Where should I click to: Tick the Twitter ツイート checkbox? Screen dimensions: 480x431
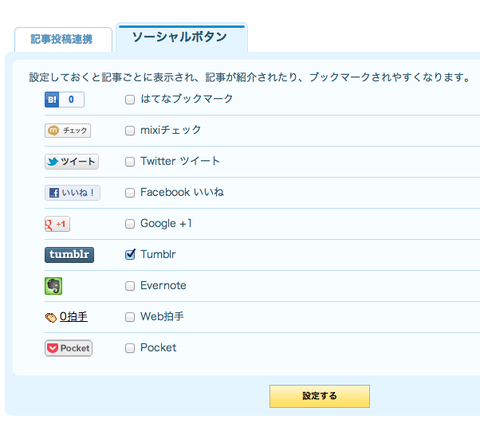coord(130,162)
